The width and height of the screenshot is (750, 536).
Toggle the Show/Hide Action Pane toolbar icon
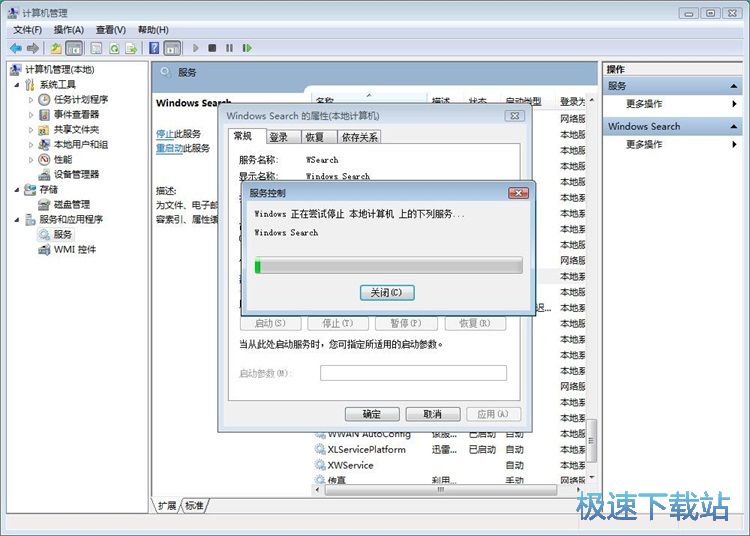point(172,48)
